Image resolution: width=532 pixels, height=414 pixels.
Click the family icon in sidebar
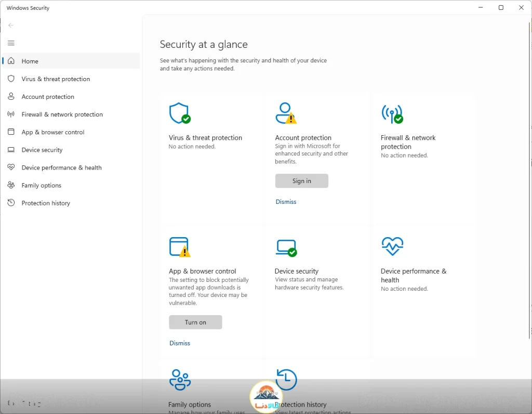(11, 185)
